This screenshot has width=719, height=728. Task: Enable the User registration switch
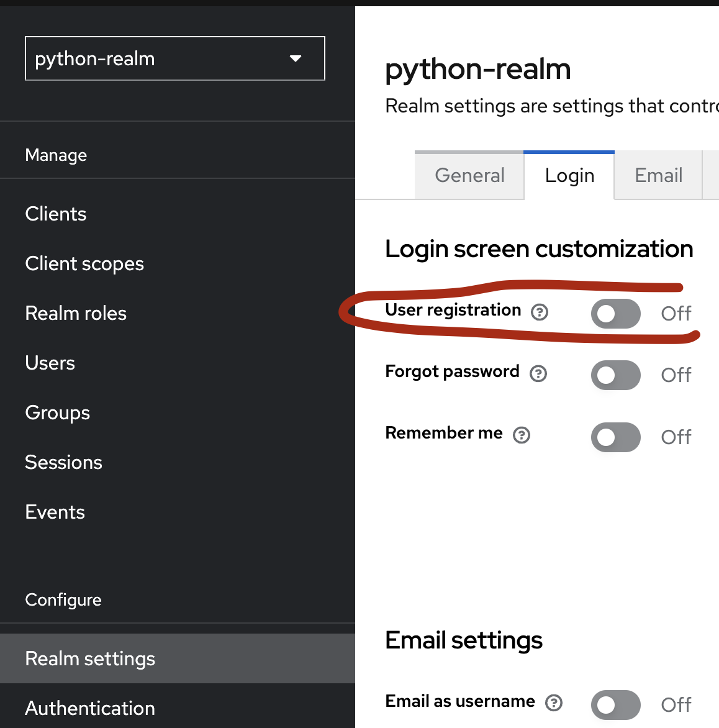pos(615,314)
